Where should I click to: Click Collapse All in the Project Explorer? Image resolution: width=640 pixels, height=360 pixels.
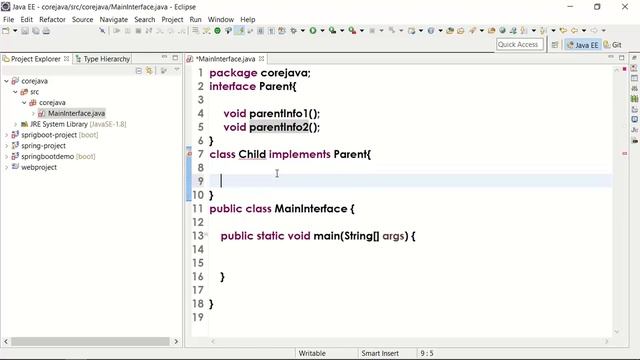pyautogui.click(x=139, y=71)
